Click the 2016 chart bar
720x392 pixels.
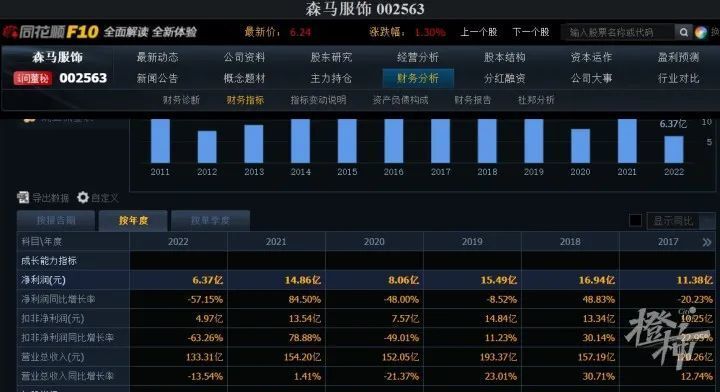click(394, 141)
